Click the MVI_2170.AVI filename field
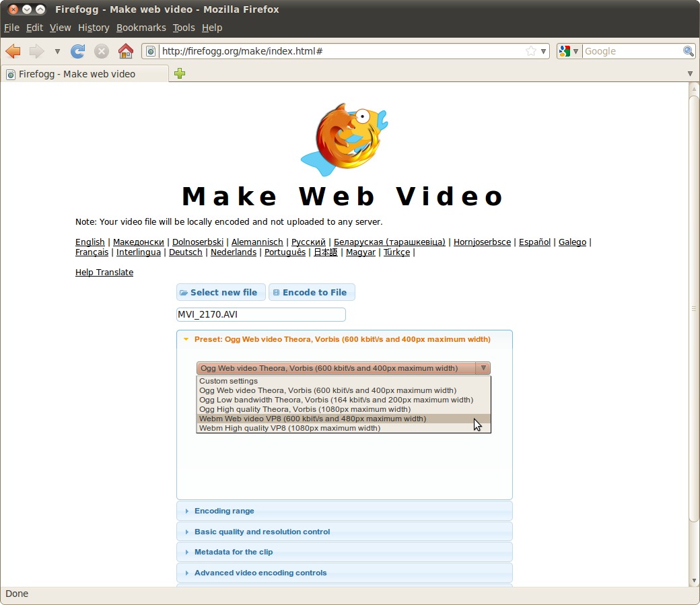The image size is (700, 605). (x=260, y=314)
